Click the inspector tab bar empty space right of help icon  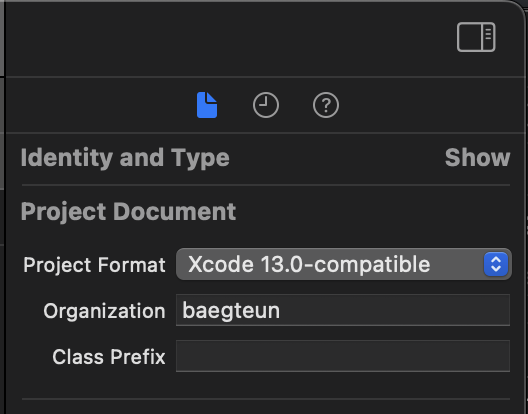point(428,105)
